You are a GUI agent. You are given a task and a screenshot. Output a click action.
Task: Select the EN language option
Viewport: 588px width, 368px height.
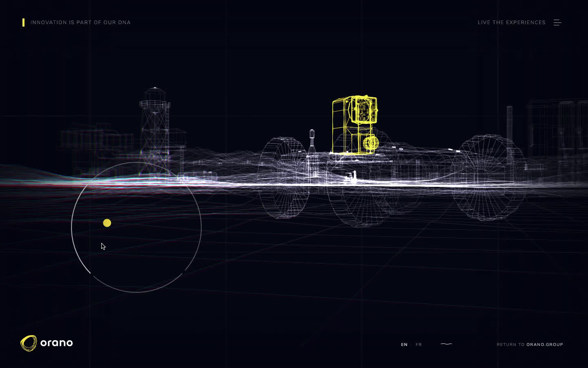pos(404,345)
